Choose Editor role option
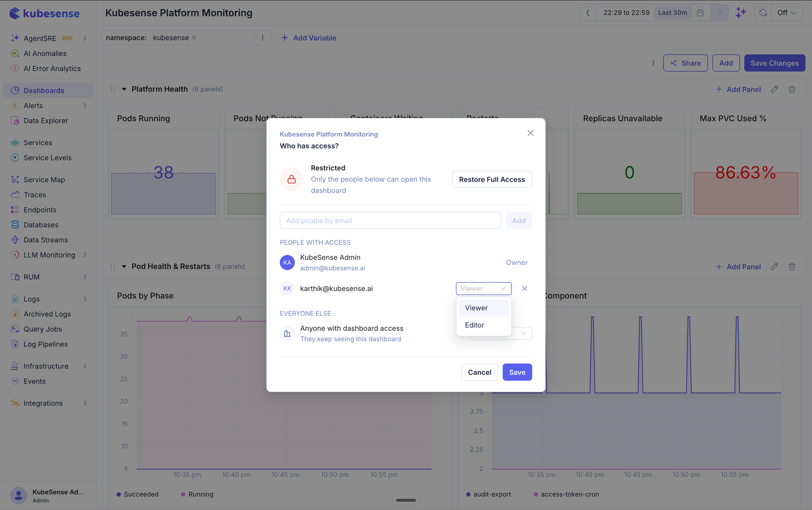Image resolution: width=812 pixels, height=510 pixels. [484, 325]
